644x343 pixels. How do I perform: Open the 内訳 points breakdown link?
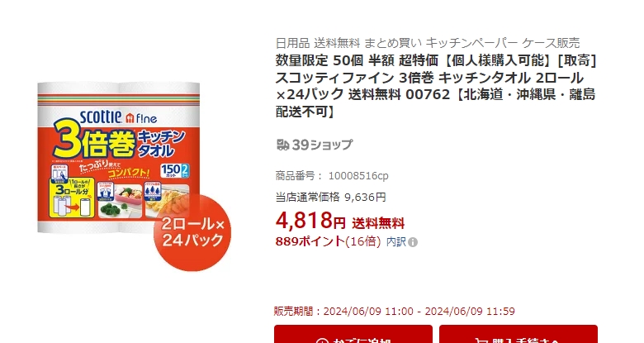(x=396, y=242)
